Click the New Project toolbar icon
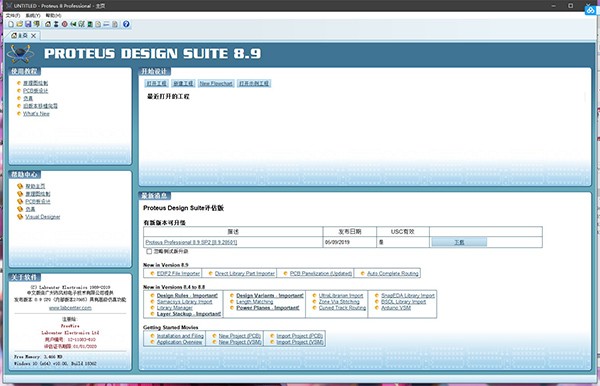Image resolution: width=600 pixels, height=386 pixels. click(x=11, y=24)
